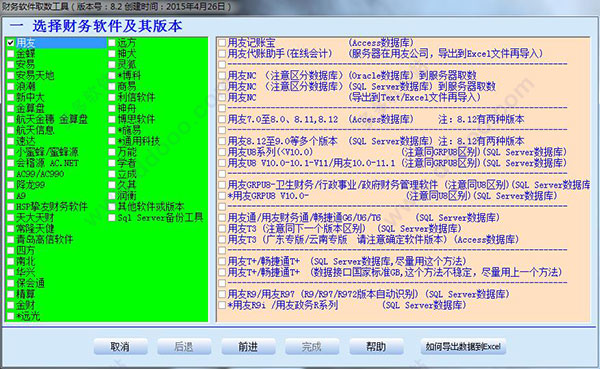The width and height of the screenshot is (600, 369).
Task: Check 用友代账助手(在线会计) option
Action: click(222, 54)
